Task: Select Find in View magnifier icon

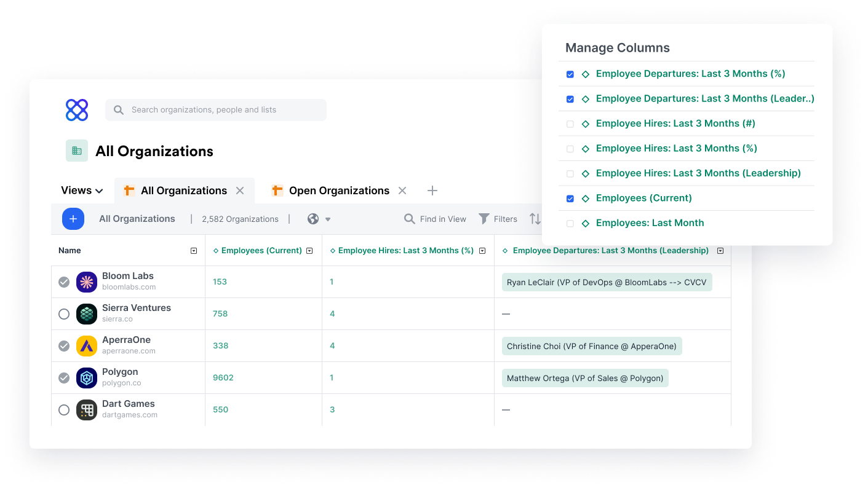Action: (x=409, y=219)
